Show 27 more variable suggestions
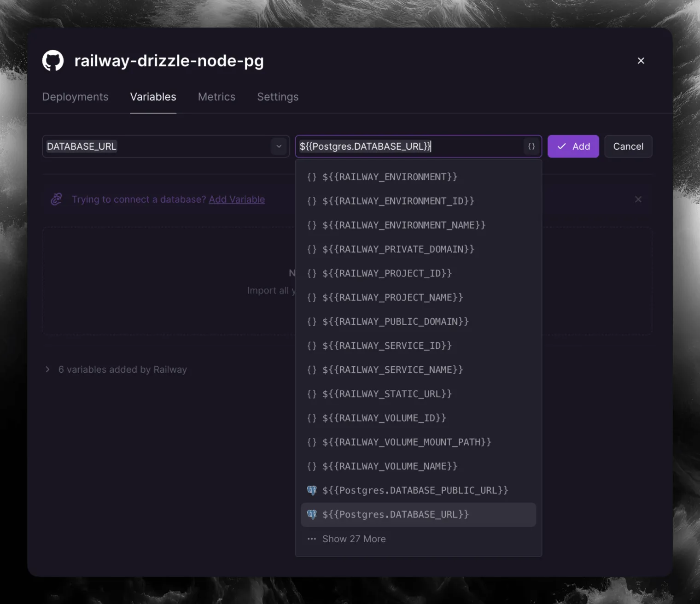Screen dimensions: 700x604 point(354,539)
